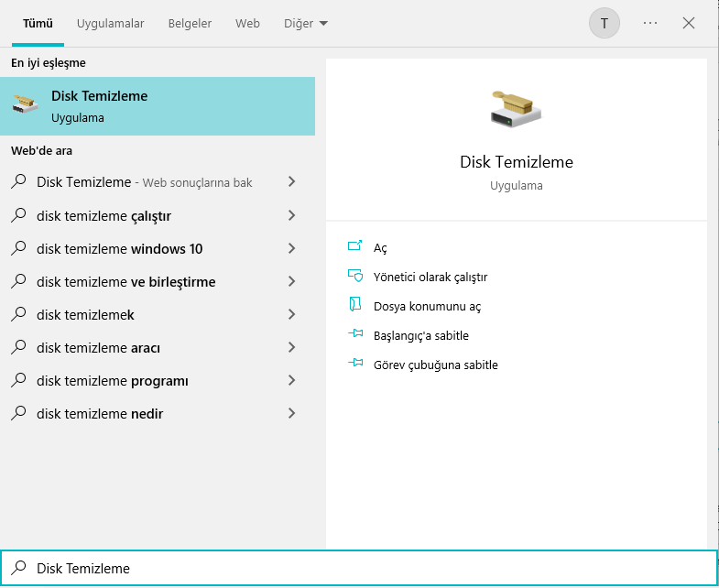Image resolution: width=719 pixels, height=588 pixels.
Task: Open the three-dots options menu
Action: click(x=650, y=23)
